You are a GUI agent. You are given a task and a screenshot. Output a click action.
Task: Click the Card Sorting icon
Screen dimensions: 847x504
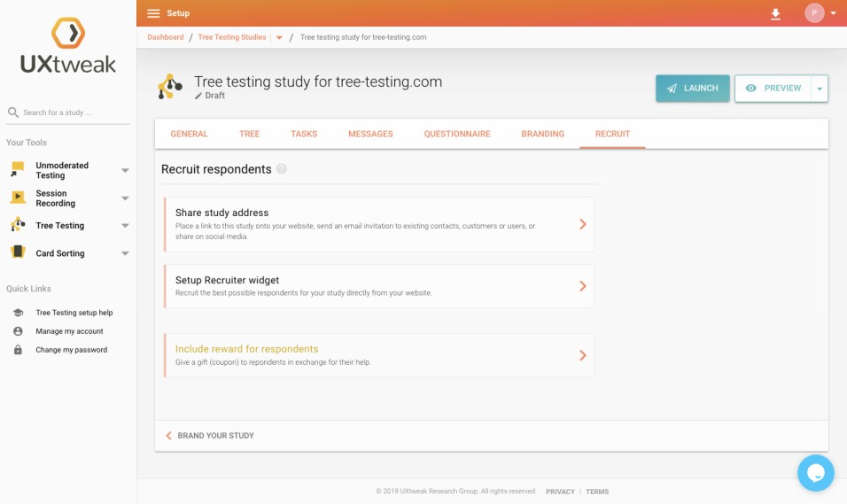click(x=18, y=252)
